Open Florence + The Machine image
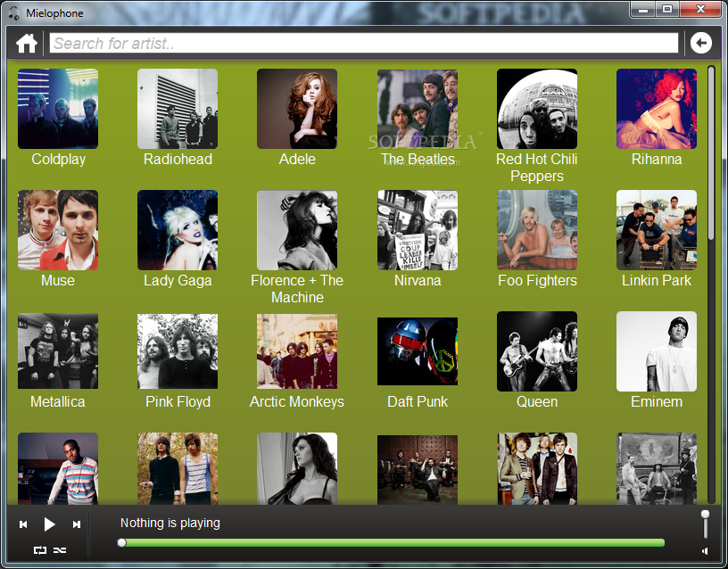Image resolution: width=728 pixels, height=569 pixels. pyautogui.click(x=297, y=230)
